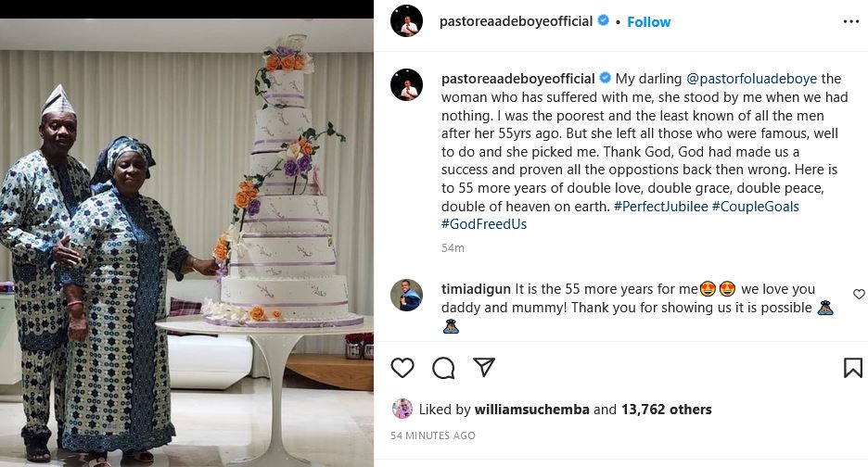Like the post with the heart icon
Viewport: 868px width, 467px height.
point(402,368)
